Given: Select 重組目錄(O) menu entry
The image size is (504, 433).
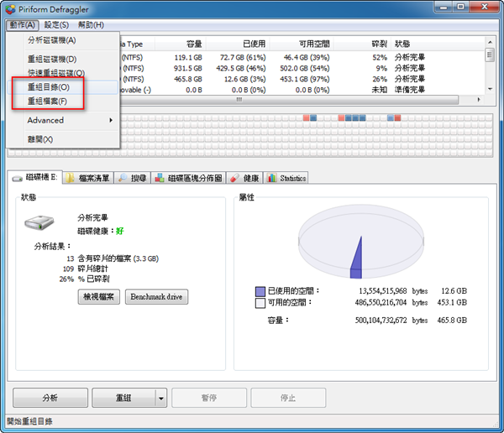Looking at the screenshot, I should click(63, 87).
